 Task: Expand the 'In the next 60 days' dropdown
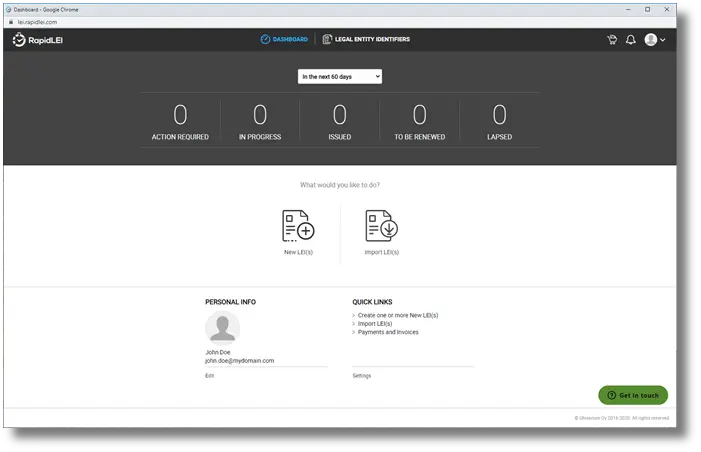coord(340,76)
